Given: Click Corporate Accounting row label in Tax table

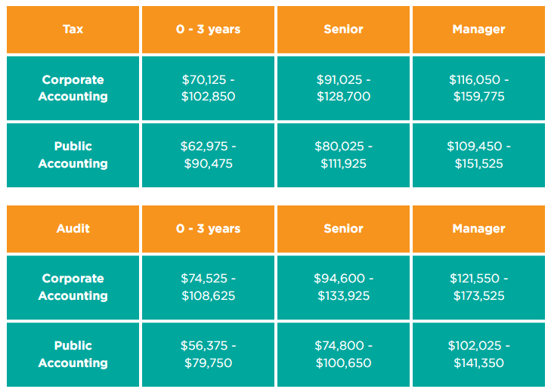Looking at the screenshot, I should click(x=73, y=88).
